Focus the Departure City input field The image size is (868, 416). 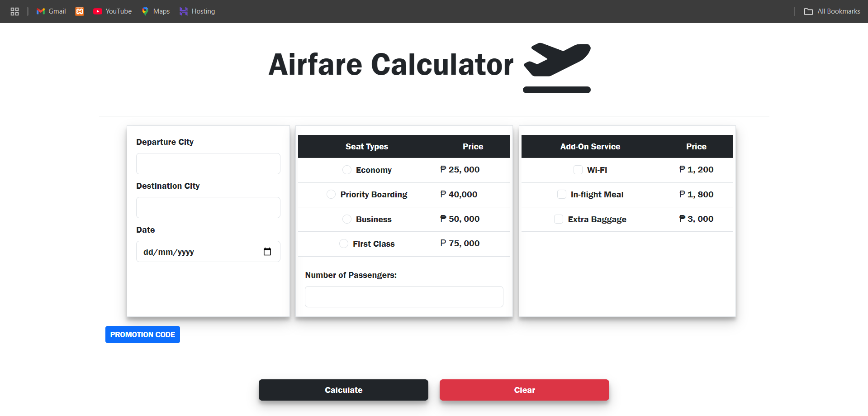pyautogui.click(x=208, y=163)
